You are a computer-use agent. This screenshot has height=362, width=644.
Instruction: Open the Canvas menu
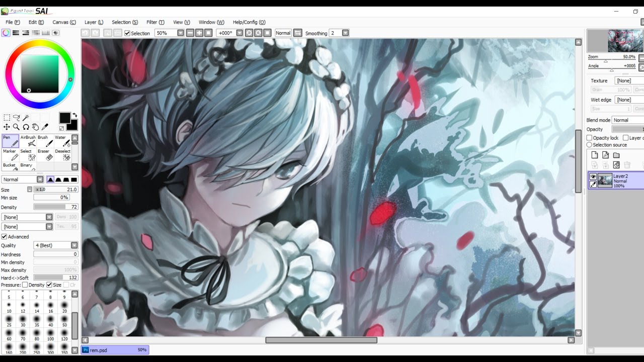[64, 22]
